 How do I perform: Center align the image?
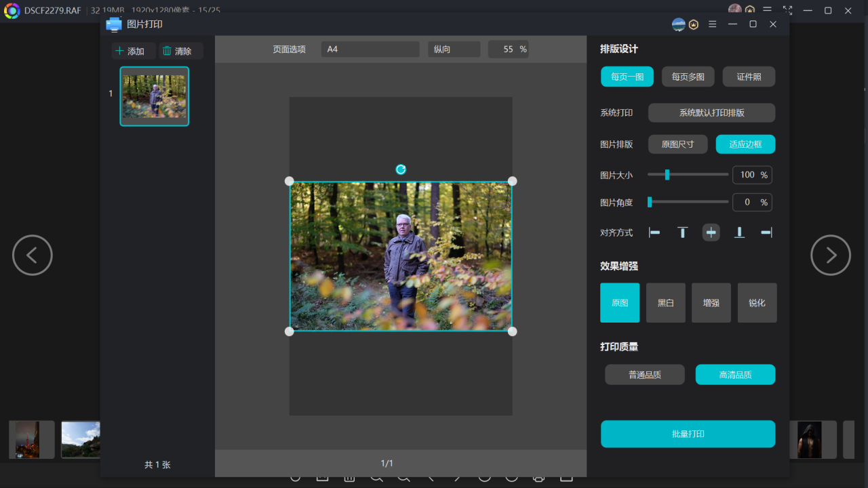[711, 232]
